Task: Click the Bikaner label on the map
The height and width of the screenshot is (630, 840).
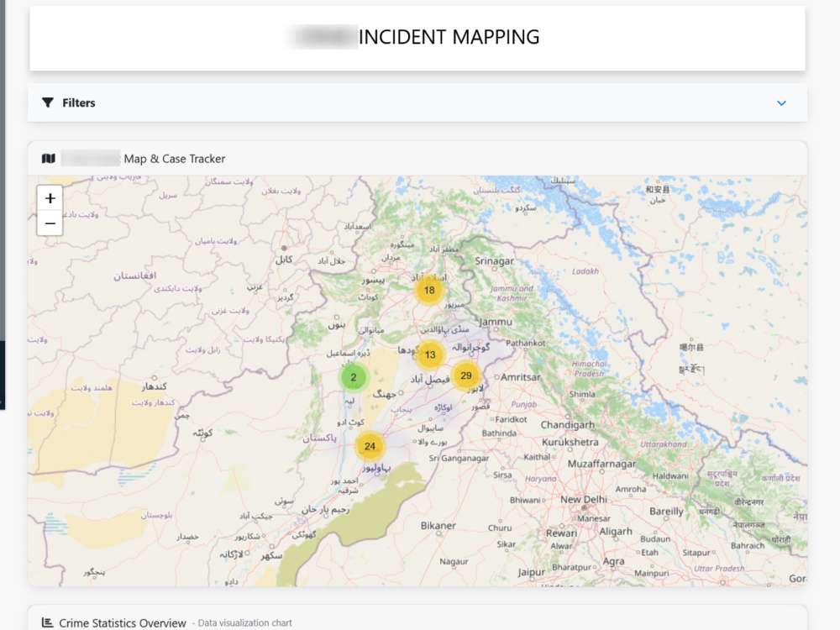Action: point(438,526)
